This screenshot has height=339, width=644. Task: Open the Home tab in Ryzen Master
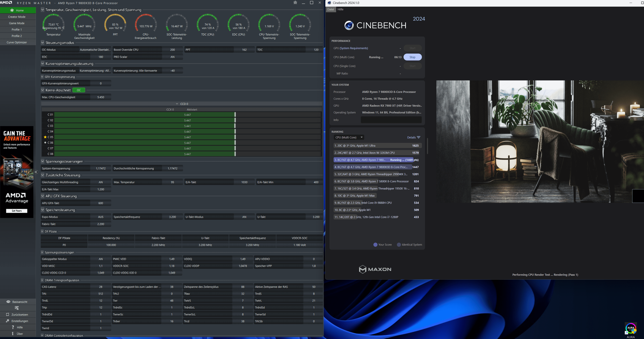(18, 10)
